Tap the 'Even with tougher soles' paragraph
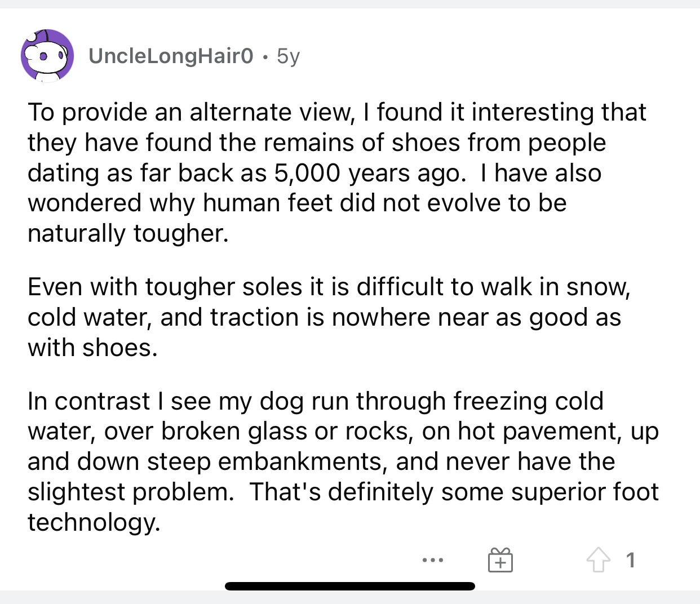Screen dimensions: 700x604 (x=329, y=317)
